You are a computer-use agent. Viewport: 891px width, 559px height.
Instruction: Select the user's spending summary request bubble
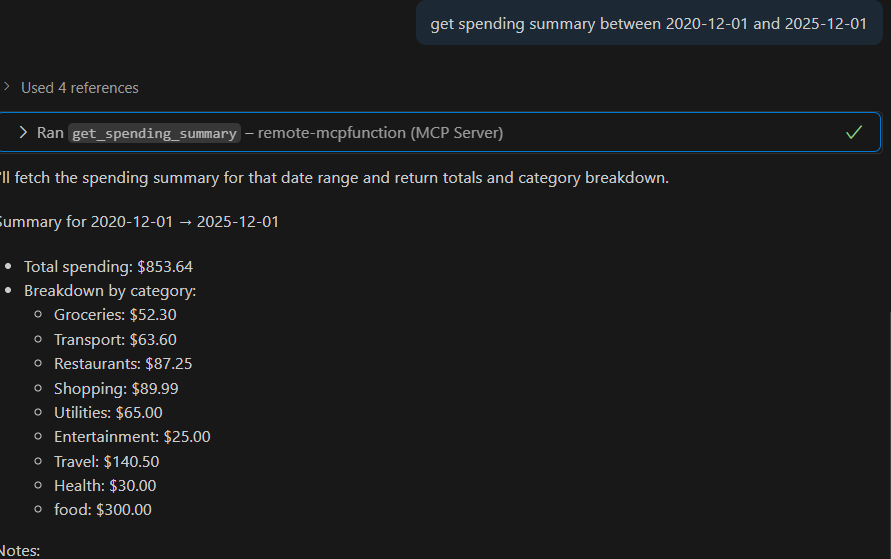(648, 24)
